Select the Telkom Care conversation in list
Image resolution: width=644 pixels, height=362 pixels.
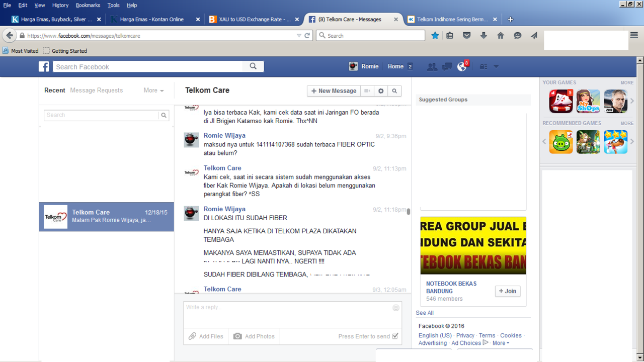click(x=107, y=217)
